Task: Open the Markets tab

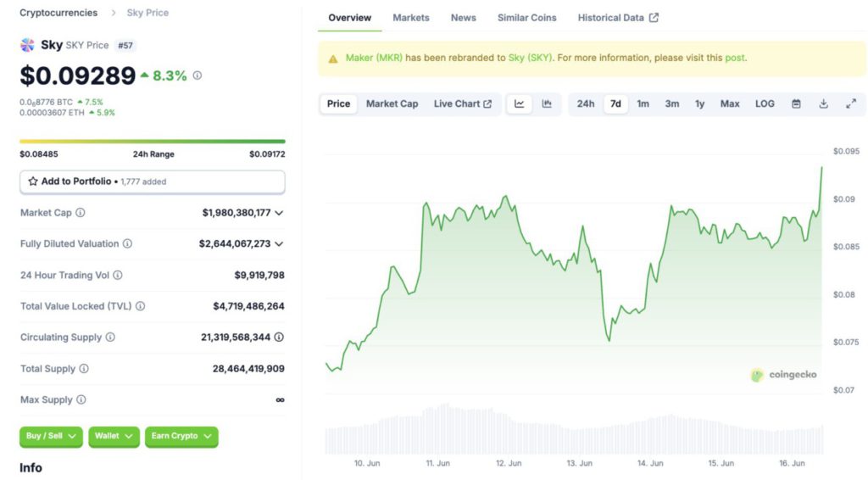Action: point(411,18)
